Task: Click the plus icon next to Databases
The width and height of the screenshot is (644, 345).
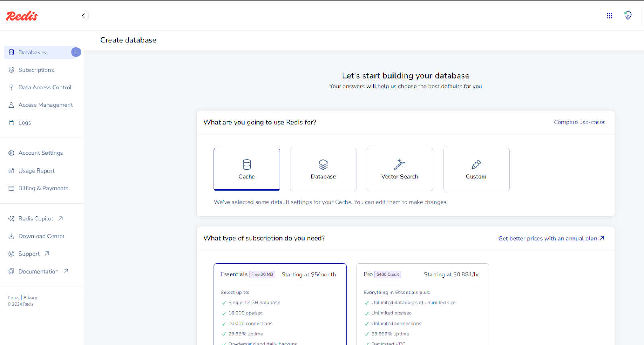Action: tap(76, 52)
